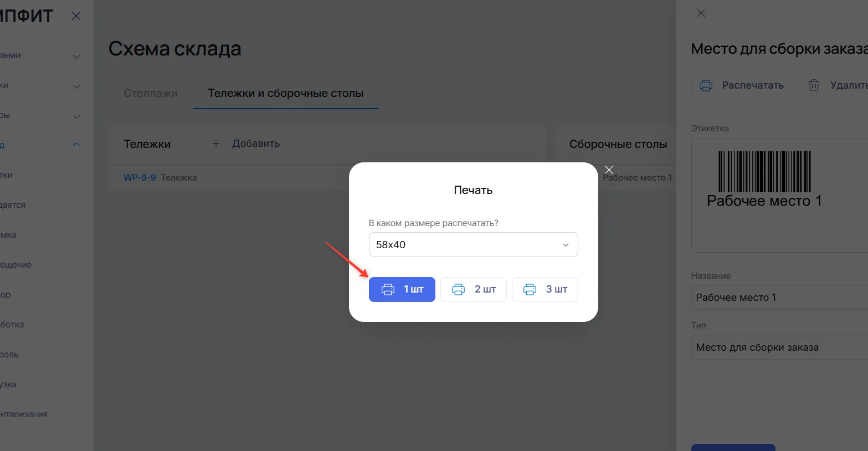The height and width of the screenshot is (451, 868).
Task: Expand the third sidebar chevron section
Action: [76, 116]
